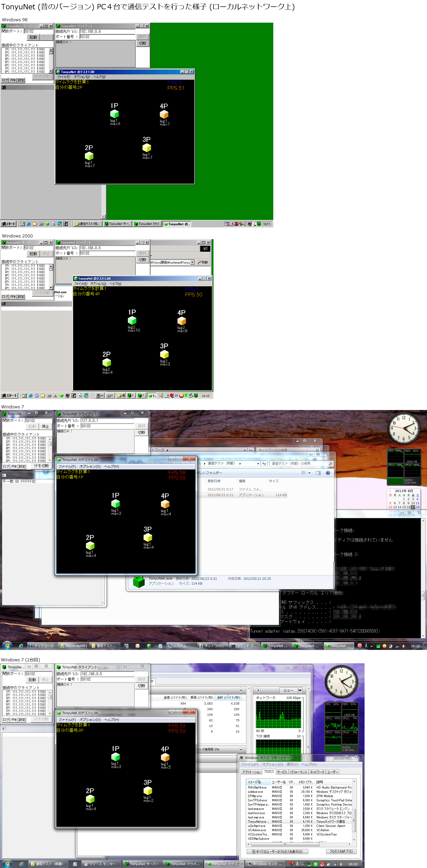
Task: Sort by イメージ名 column in Task Manager
Action: click(x=258, y=782)
